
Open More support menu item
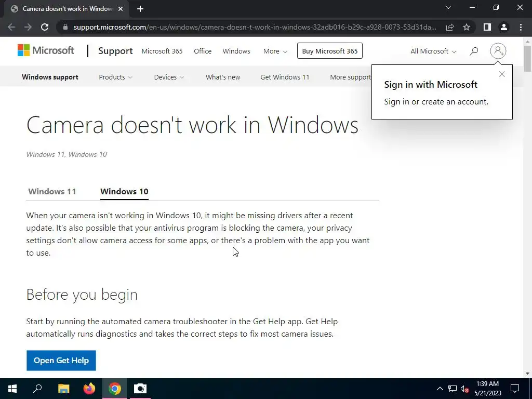[351, 77]
